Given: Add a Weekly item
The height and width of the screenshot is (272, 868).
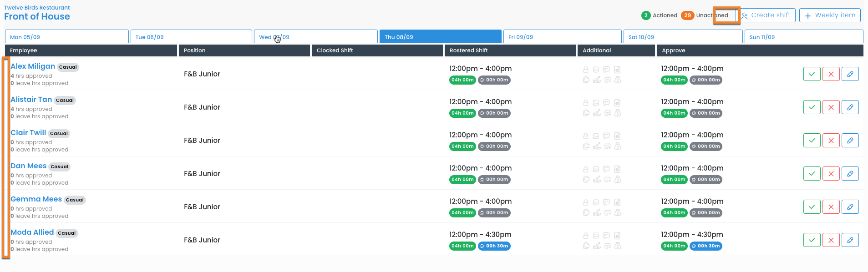Looking at the screenshot, I should click(830, 15).
